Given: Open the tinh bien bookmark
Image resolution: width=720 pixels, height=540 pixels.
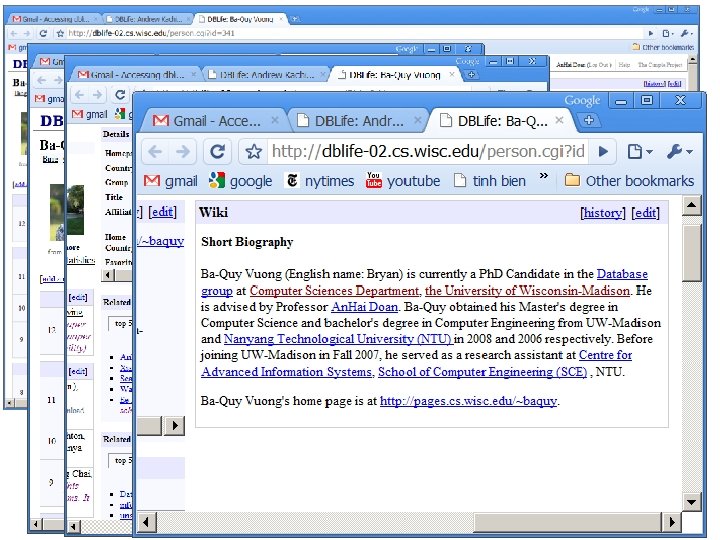Looking at the screenshot, I should pyautogui.click(x=489, y=181).
